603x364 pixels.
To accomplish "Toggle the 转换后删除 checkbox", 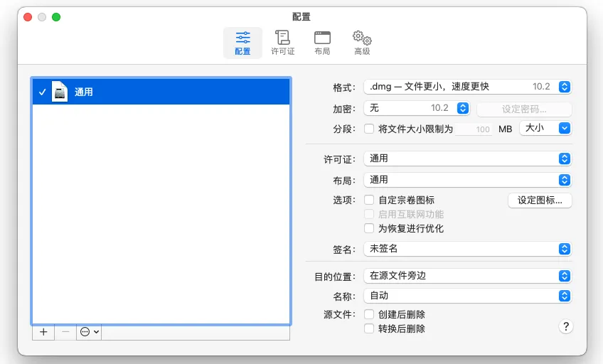I will (369, 328).
